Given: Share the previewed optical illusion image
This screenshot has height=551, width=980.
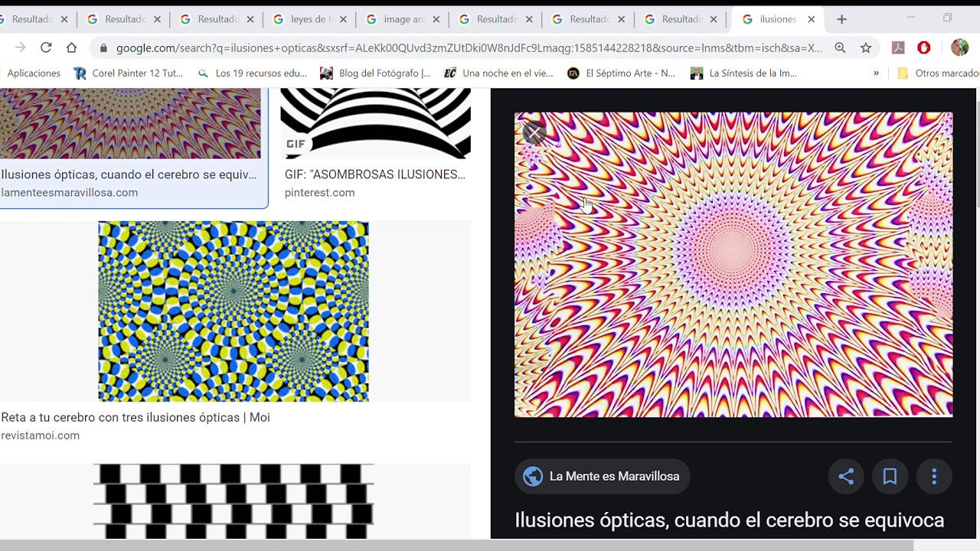Looking at the screenshot, I should coord(846,476).
